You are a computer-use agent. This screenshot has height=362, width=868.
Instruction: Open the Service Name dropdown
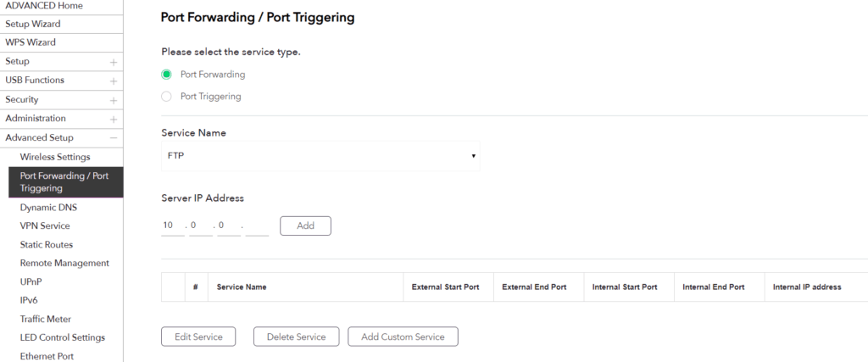click(x=320, y=156)
